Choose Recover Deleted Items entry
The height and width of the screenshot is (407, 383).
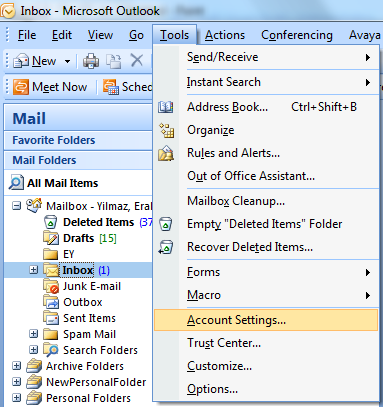click(x=266, y=247)
